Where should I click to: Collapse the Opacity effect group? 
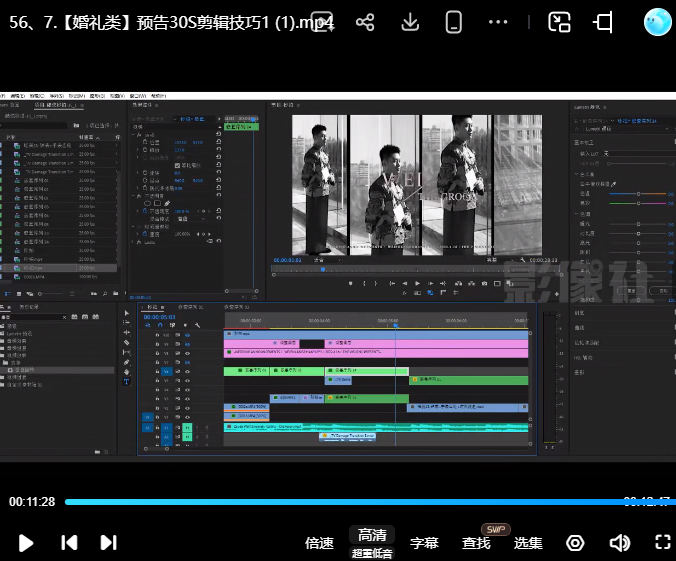(133, 196)
